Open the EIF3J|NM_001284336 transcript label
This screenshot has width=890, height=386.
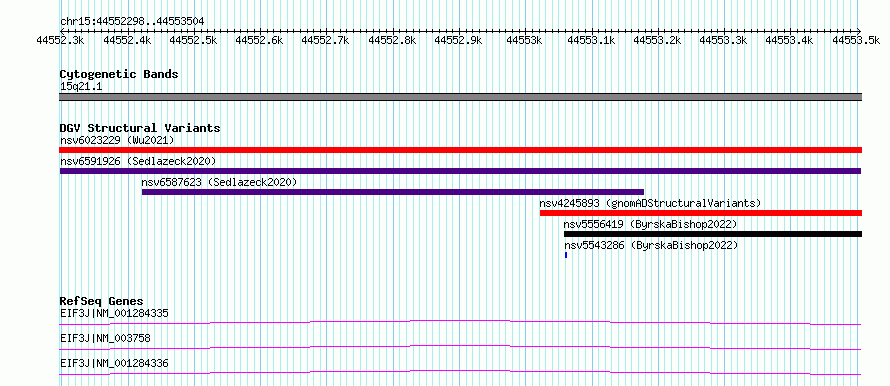[x=114, y=364]
